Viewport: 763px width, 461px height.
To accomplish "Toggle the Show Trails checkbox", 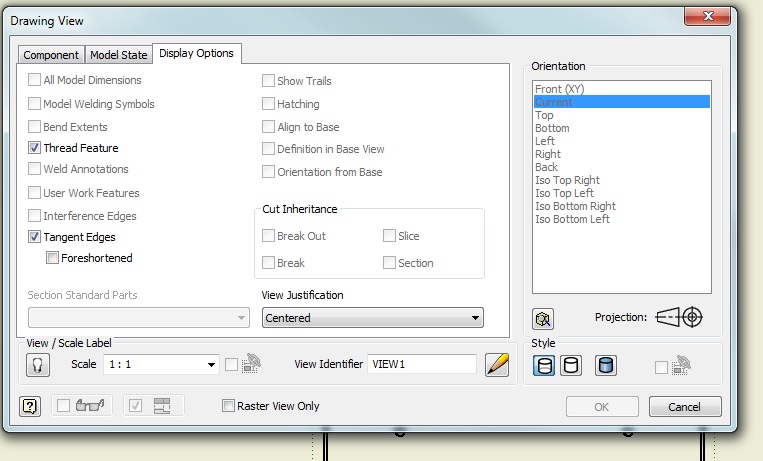I will (268, 80).
